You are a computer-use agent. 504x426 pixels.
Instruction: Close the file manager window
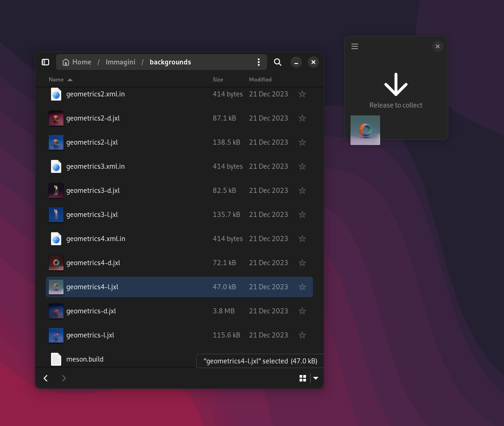[x=313, y=62]
